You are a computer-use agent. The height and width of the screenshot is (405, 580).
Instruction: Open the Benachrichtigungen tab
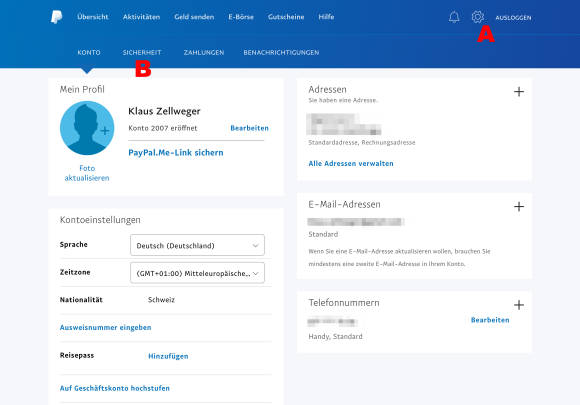281,53
